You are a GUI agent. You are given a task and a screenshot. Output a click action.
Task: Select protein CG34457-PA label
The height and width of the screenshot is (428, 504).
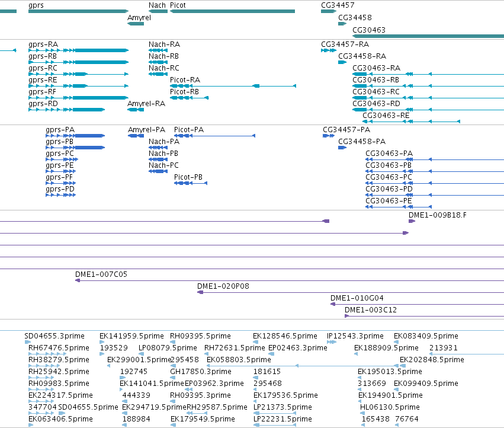pyautogui.click(x=346, y=130)
